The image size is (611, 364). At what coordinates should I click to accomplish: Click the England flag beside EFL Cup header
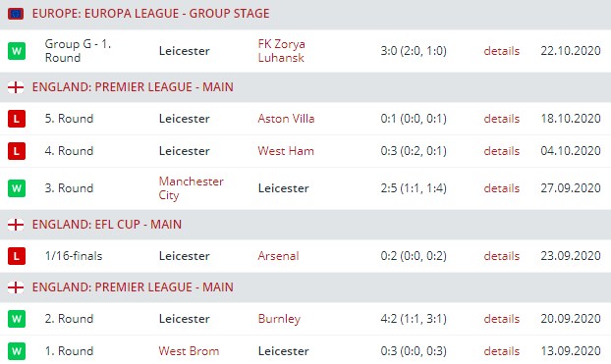pyautogui.click(x=16, y=225)
